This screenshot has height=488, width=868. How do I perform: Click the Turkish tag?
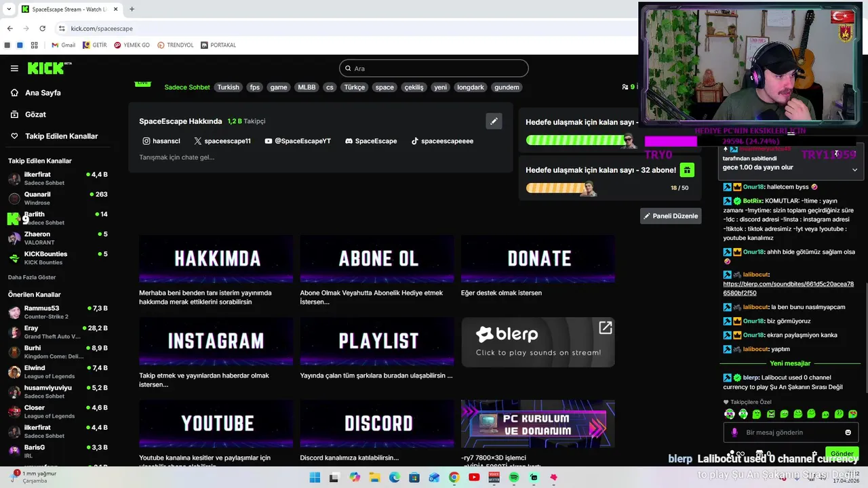click(x=228, y=87)
